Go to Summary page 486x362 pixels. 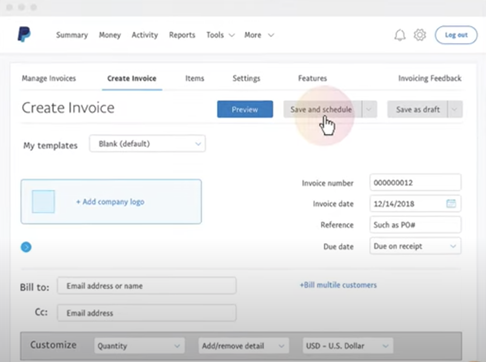coord(72,35)
